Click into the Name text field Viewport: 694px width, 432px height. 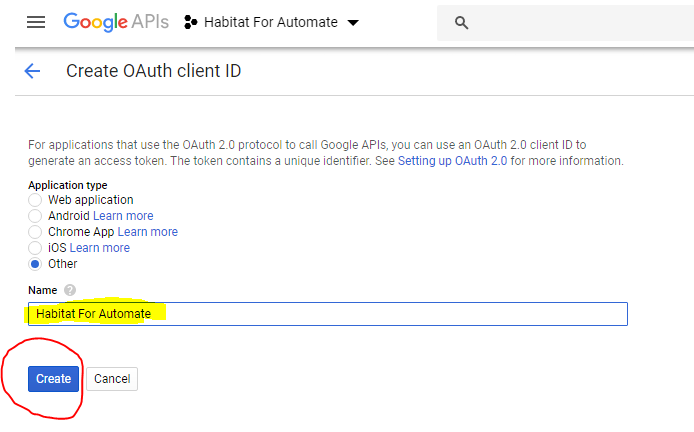(x=328, y=314)
